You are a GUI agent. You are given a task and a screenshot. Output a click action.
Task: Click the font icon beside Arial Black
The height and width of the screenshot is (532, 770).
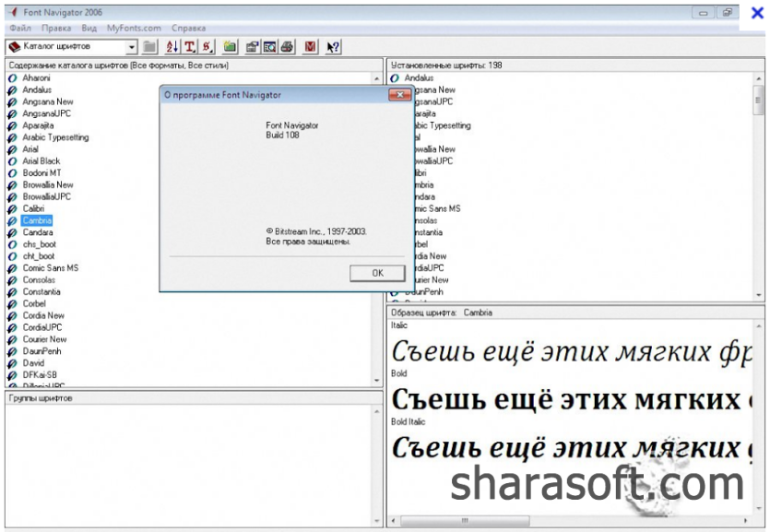tap(13, 161)
